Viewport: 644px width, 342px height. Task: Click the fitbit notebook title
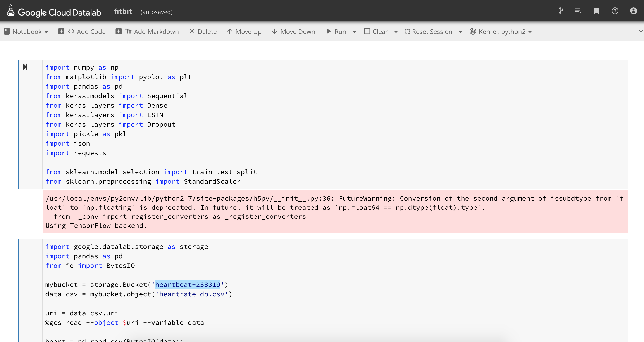123,12
